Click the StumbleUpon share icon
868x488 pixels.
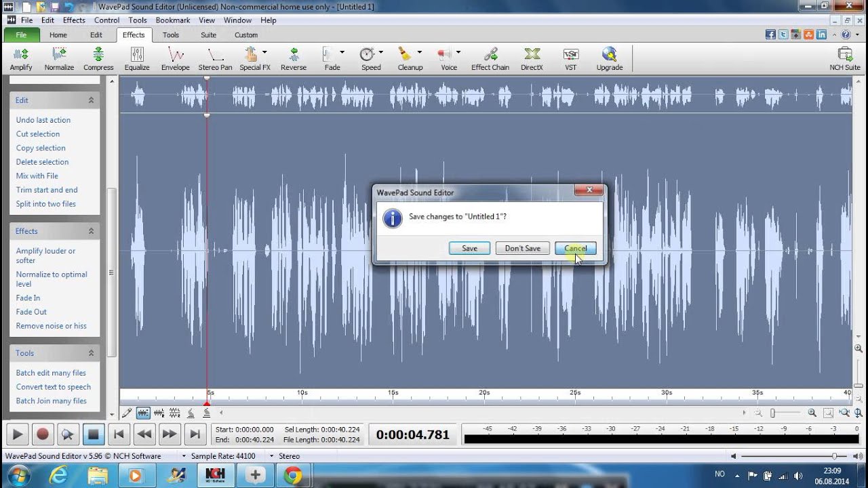[x=809, y=35]
